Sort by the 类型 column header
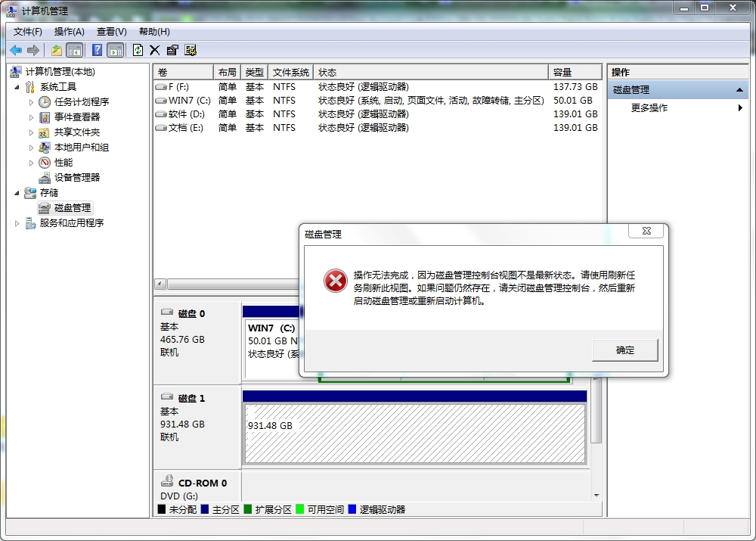 (x=255, y=73)
